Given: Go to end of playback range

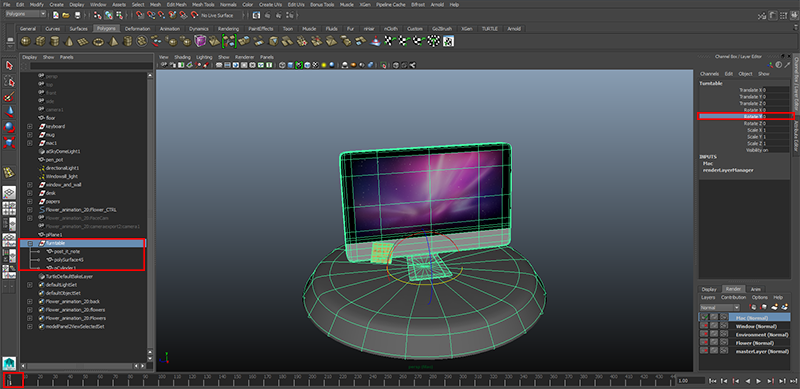Looking at the screenshot, I should 793,381.
